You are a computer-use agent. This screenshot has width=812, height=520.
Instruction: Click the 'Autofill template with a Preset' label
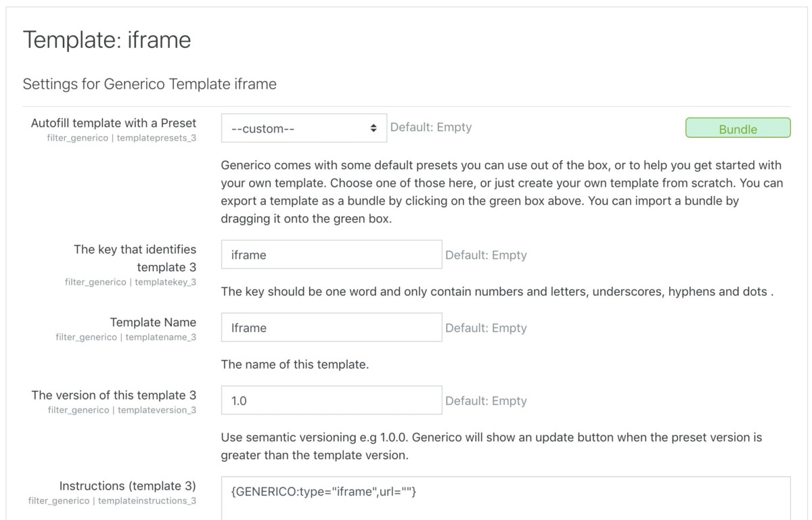click(114, 123)
